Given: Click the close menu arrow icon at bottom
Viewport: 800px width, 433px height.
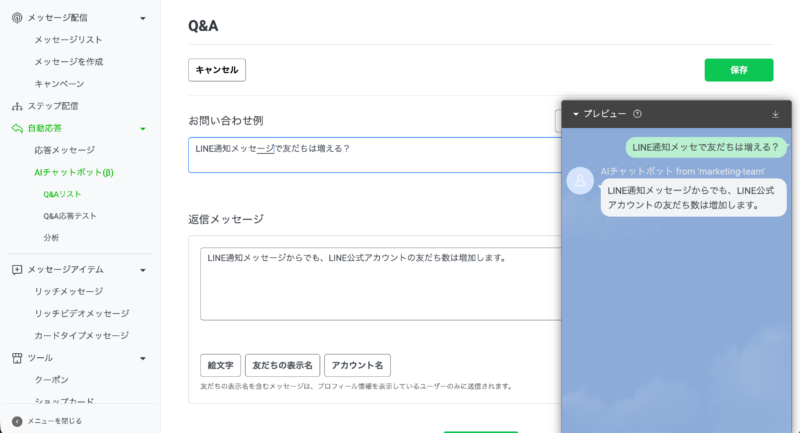Looking at the screenshot, I should [17, 421].
